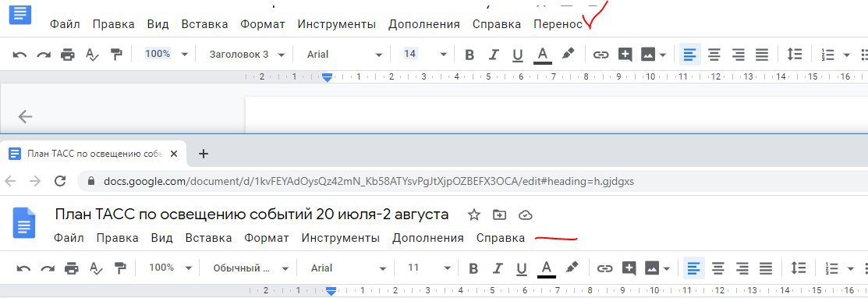This screenshot has height=298, width=868.
Task: Toggle italic in the Перенос menu window
Action: [494, 55]
